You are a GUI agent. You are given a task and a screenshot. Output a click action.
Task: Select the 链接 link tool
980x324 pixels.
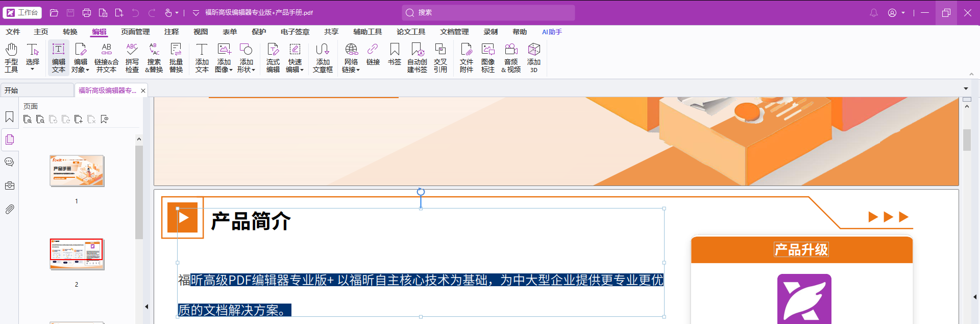(x=373, y=54)
